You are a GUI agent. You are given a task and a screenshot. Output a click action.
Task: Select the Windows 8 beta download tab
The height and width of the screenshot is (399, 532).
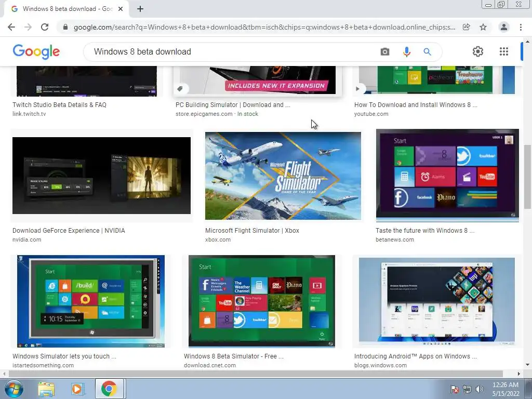(66, 9)
